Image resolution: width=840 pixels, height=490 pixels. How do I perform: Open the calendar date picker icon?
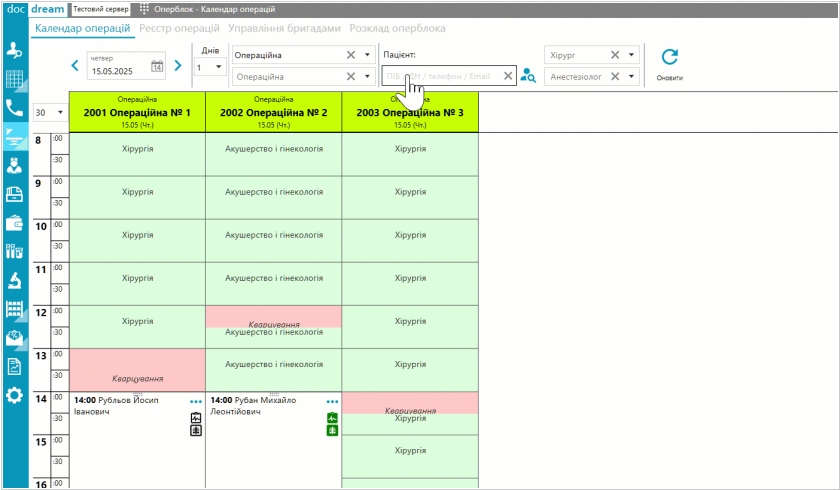(x=157, y=67)
